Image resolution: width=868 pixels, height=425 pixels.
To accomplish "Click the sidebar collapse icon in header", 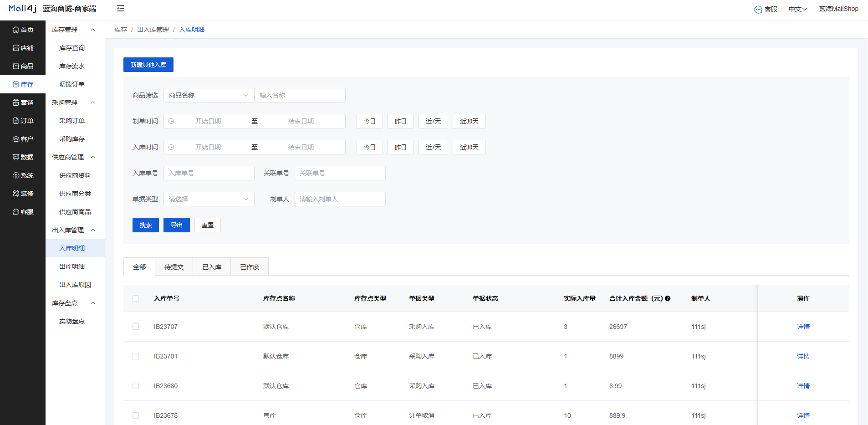I will click(121, 9).
